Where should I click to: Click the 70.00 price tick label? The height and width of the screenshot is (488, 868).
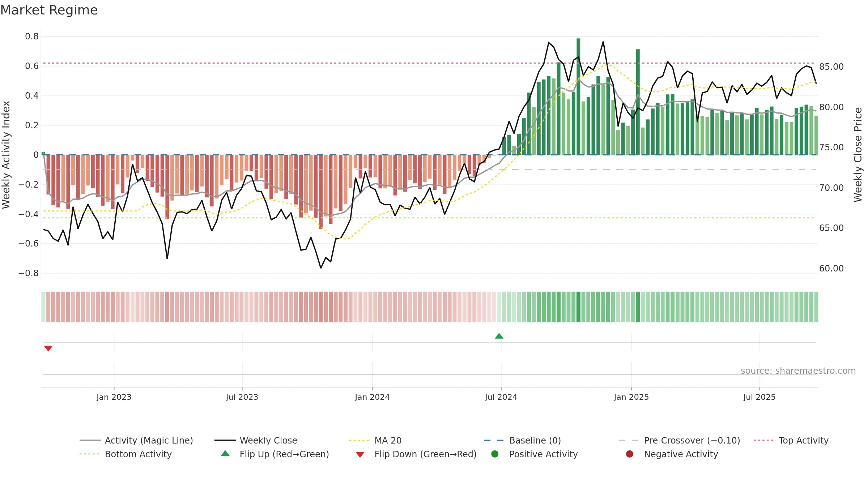831,188
